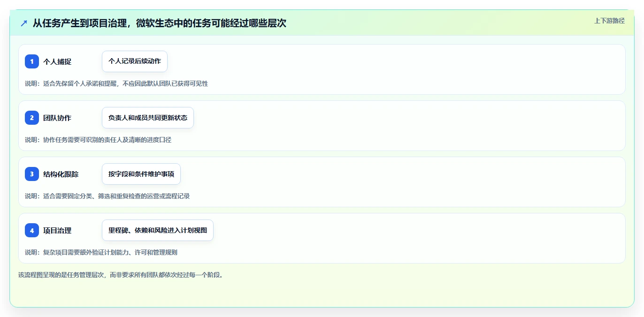Select the 个人捕捉 stage title
This screenshot has height=317, width=644.
coord(57,61)
